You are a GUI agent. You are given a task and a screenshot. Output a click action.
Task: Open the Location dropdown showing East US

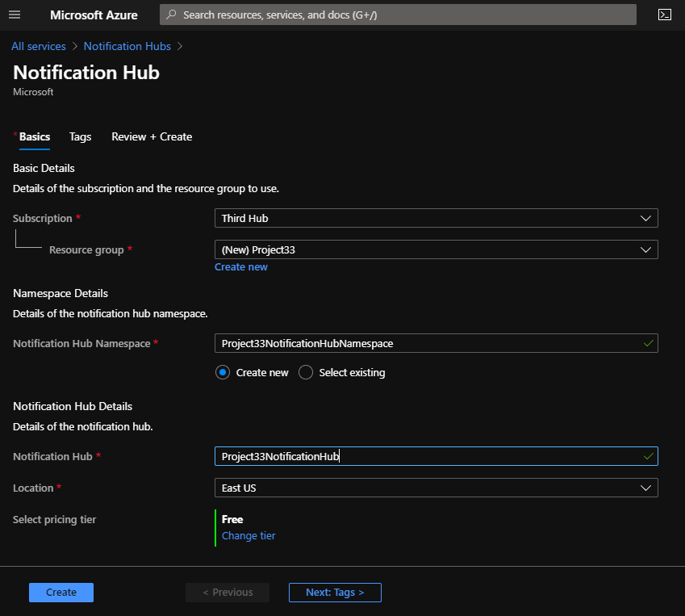(436, 488)
